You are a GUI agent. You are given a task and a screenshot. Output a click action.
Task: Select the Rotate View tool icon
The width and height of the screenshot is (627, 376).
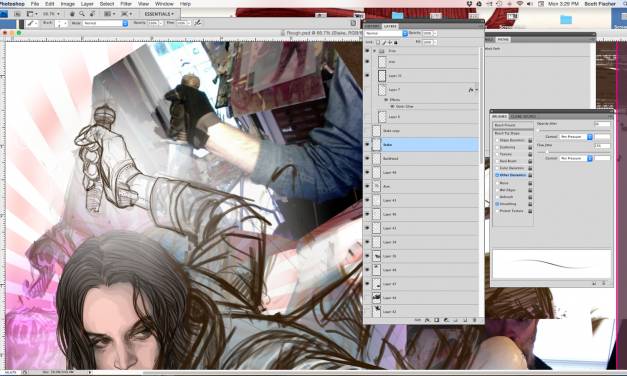tap(92, 14)
